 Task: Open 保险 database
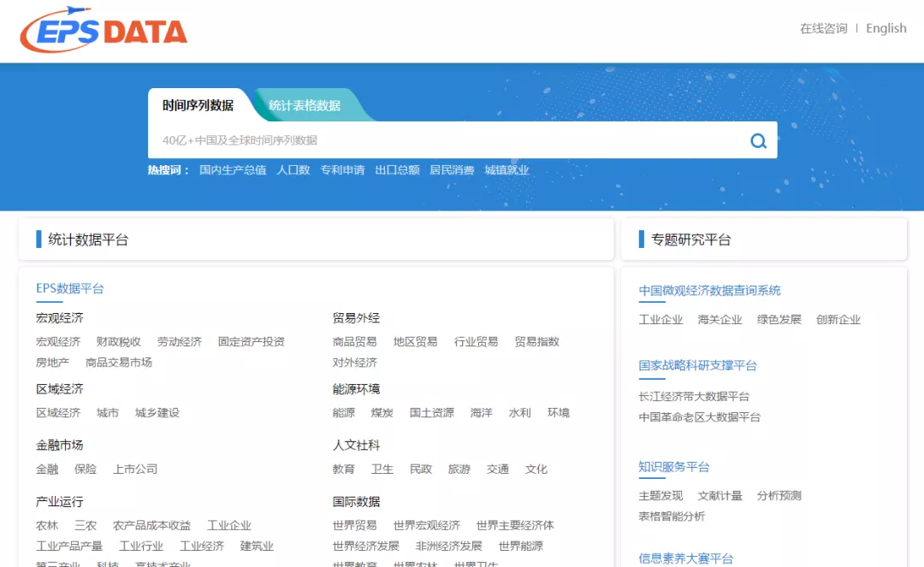tap(86, 470)
